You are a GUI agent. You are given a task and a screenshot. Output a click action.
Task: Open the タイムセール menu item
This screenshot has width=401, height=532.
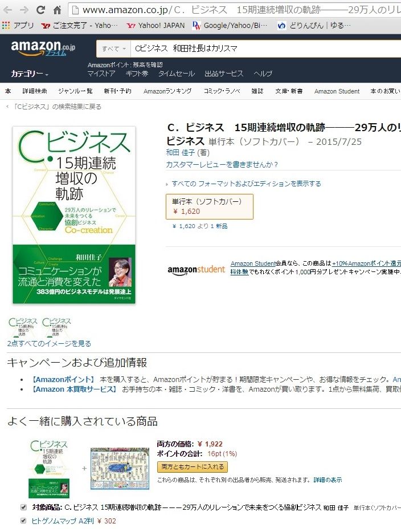(x=176, y=74)
